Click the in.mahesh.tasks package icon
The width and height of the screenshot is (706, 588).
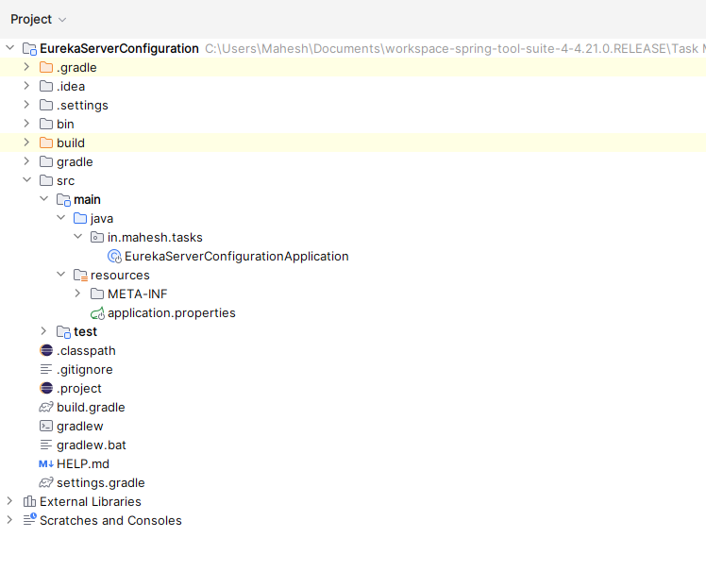[x=97, y=237]
